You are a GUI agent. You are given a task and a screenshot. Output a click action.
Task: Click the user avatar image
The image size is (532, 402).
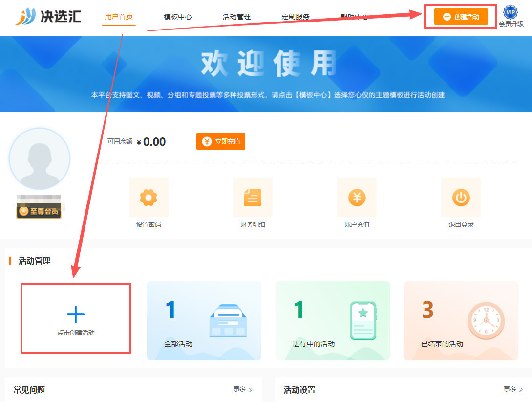(40, 158)
